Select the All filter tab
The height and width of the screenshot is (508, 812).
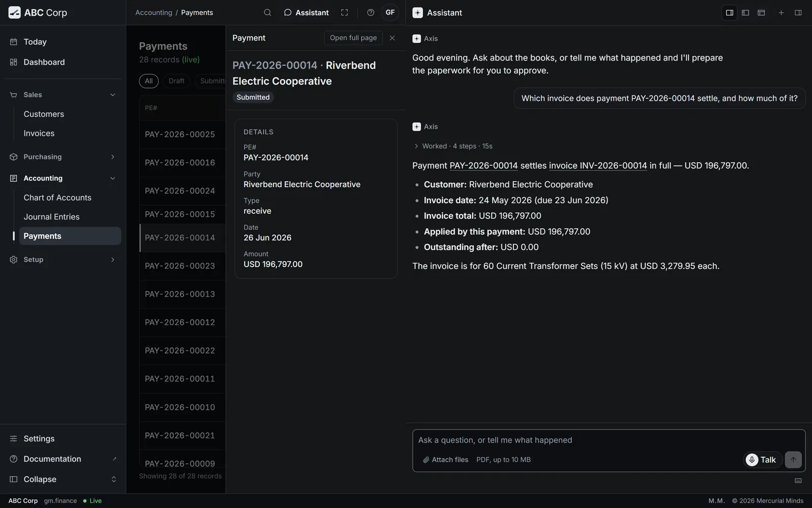[149, 81]
